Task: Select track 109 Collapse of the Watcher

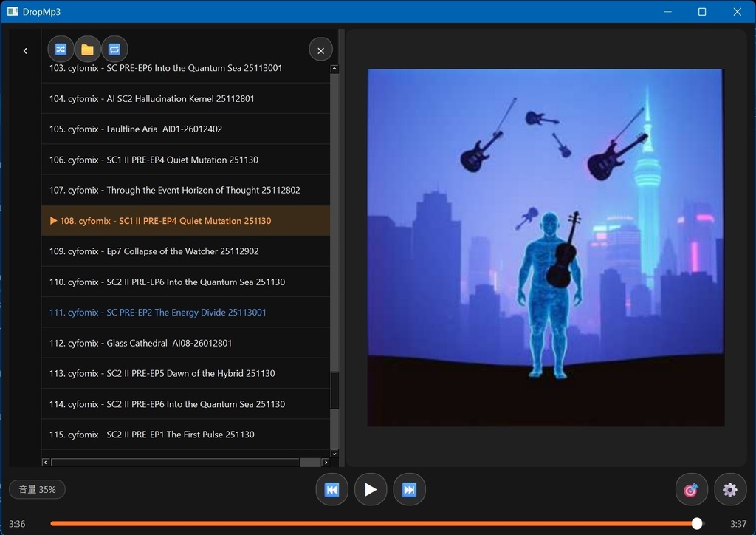Action: click(185, 251)
